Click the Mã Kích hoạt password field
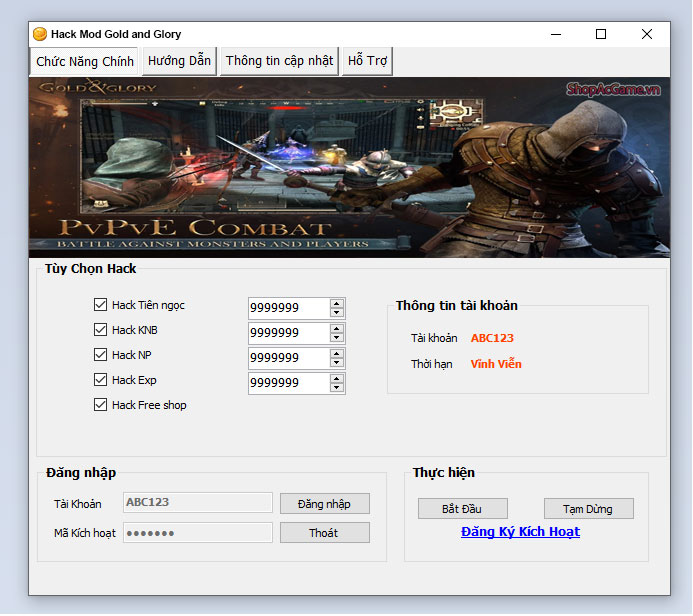The height and width of the screenshot is (616, 693). coord(198,533)
